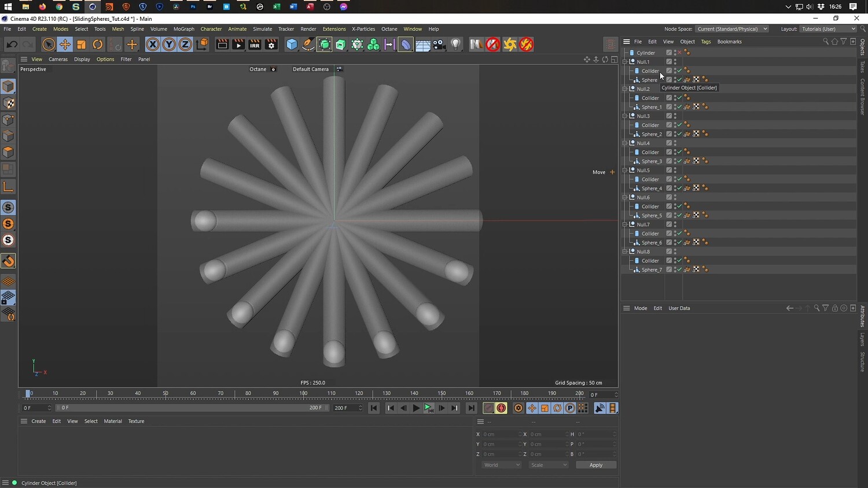Toggle the X axis lock
Viewport: 868px width, 488px height.
point(152,45)
